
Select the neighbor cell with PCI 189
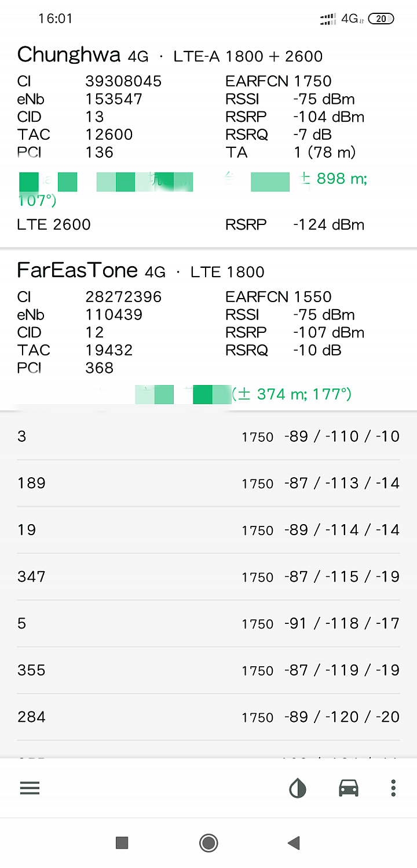(209, 483)
